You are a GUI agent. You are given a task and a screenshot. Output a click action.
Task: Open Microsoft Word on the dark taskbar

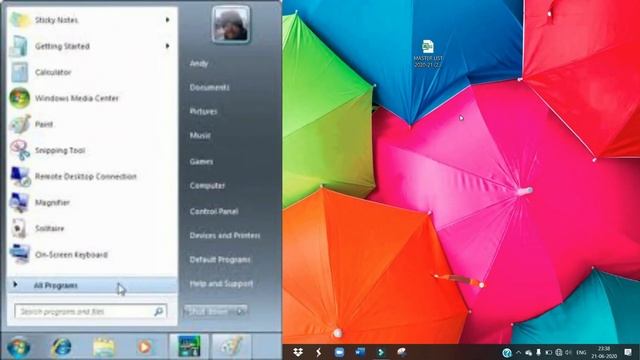360,352
